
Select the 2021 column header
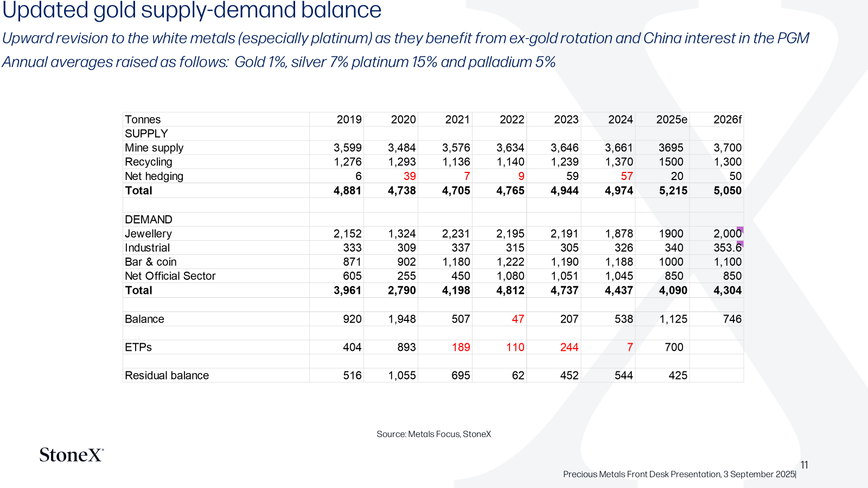pyautogui.click(x=458, y=120)
